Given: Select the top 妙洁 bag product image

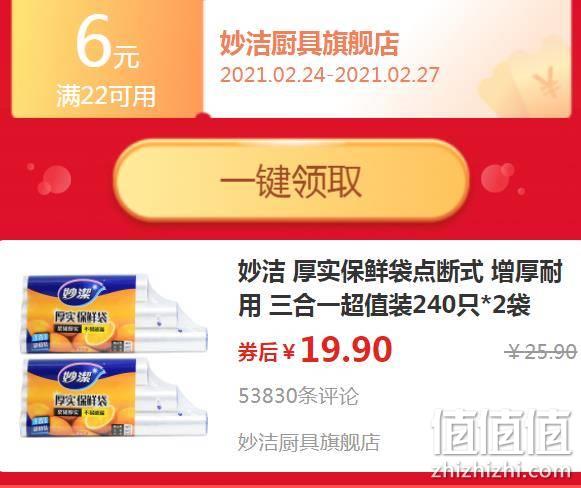Looking at the screenshot, I should coord(113,314).
